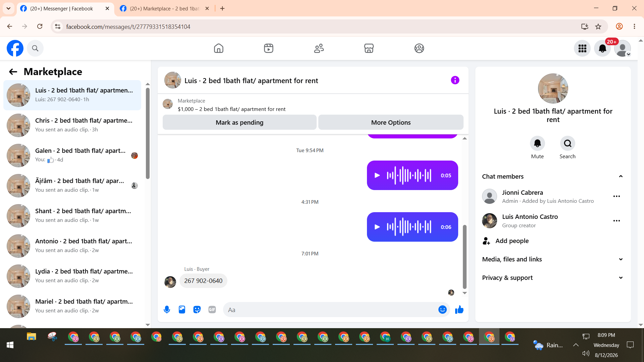
Task: Open the GIF picker
Action: [212, 310]
